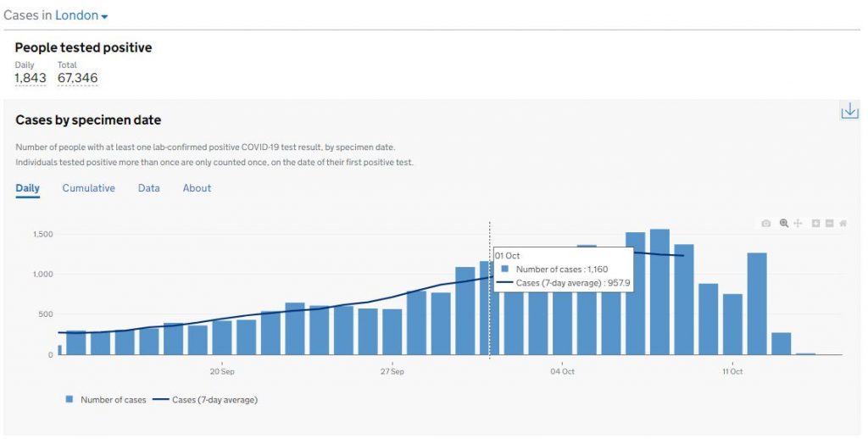
Task: Open the Data tab
Action: pos(148,188)
